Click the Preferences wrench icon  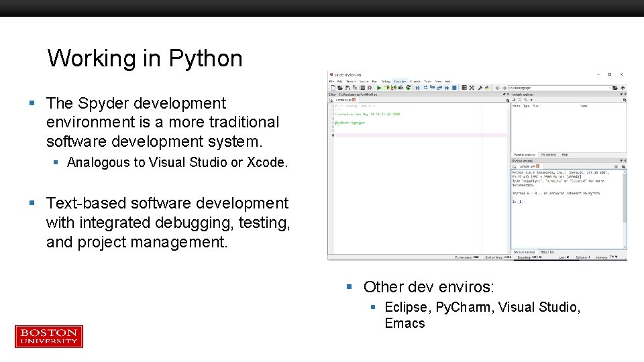coord(480,88)
